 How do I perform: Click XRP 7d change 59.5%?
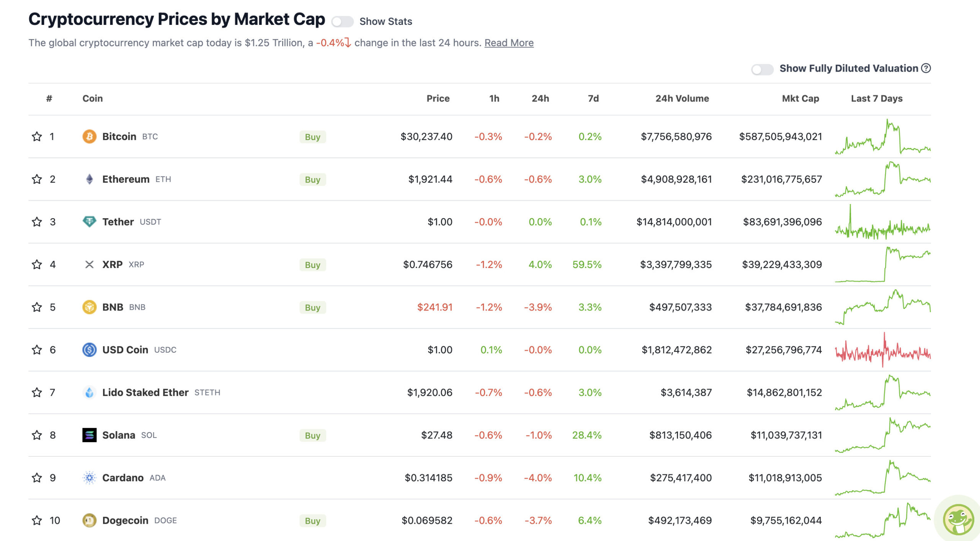[587, 265]
